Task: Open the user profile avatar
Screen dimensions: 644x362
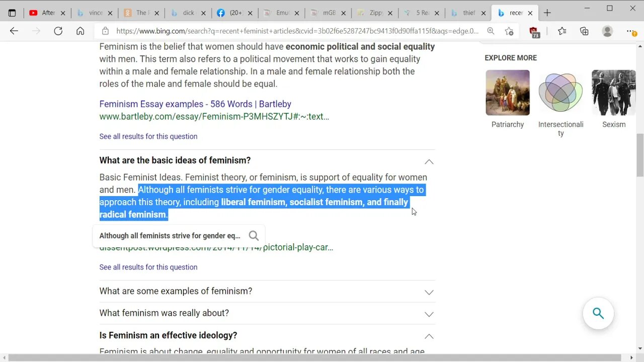Action: click(x=607, y=31)
